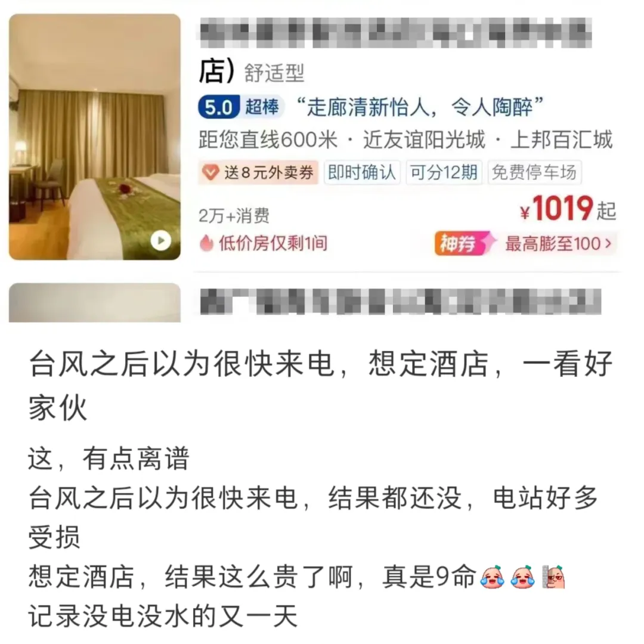644x644 pixels.
Task: Tap the red heart coupon icon
Action: point(210,172)
